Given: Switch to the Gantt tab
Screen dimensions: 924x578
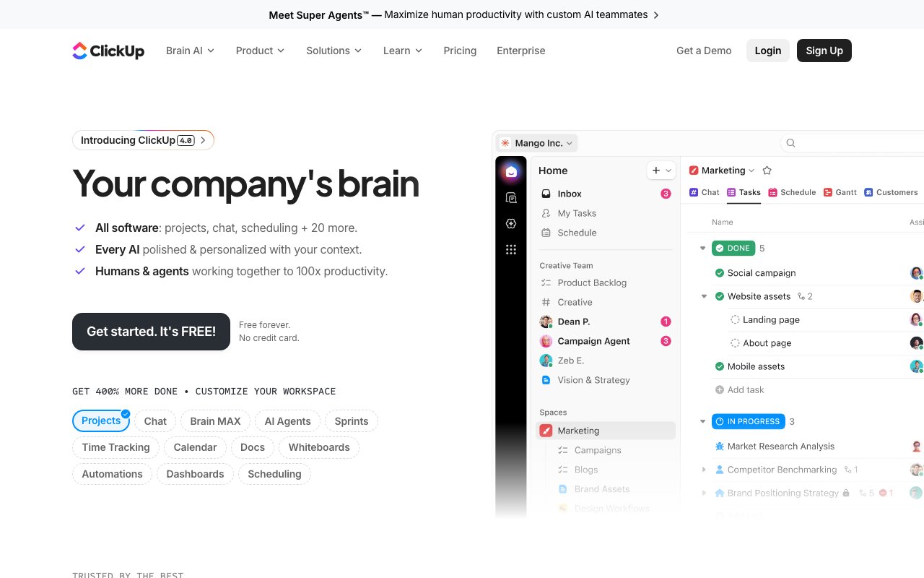Looking at the screenshot, I should point(840,192).
